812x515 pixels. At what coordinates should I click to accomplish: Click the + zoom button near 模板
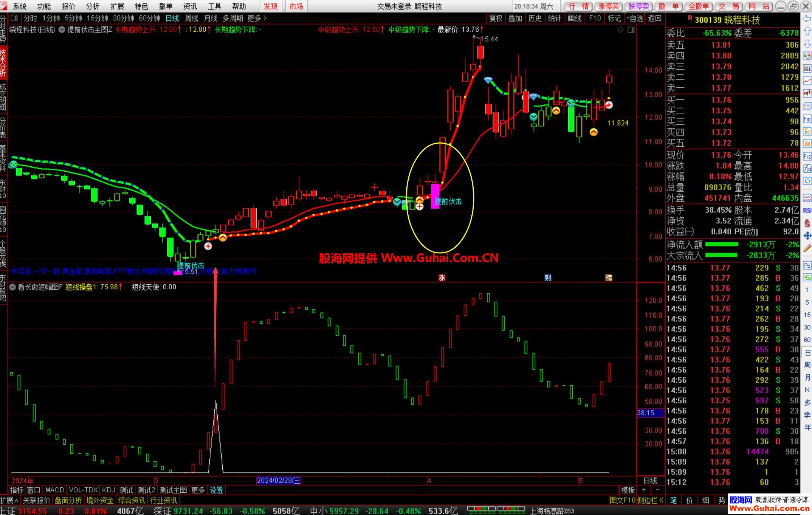[644, 490]
